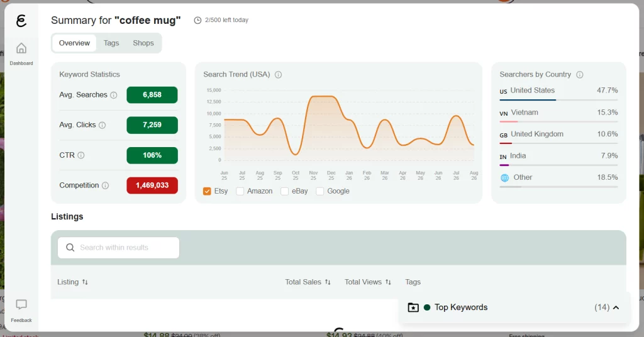Image resolution: width=644 pixels, height=337 pixels.
Task: Click the India country label
Action: click(x=518, y=156)
